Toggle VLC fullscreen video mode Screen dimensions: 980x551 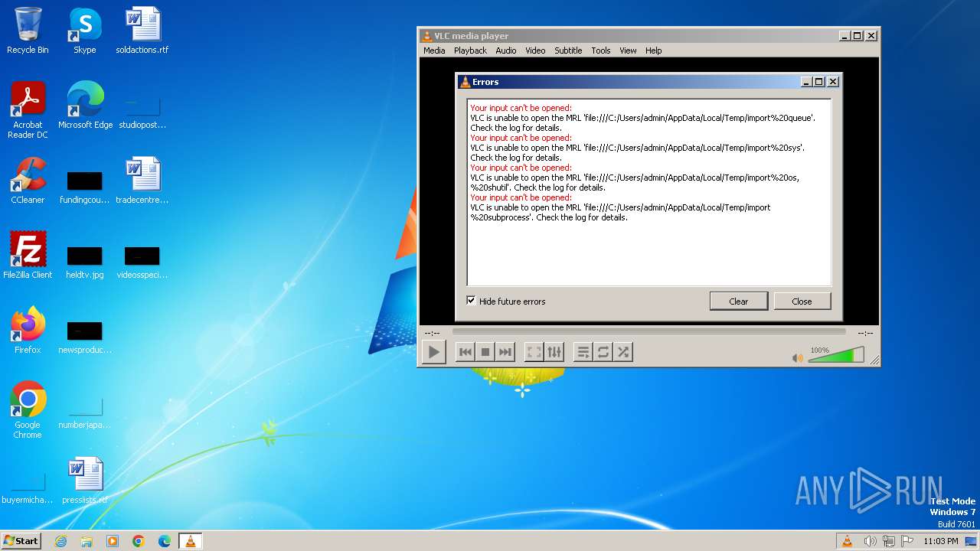pos(534,352)
